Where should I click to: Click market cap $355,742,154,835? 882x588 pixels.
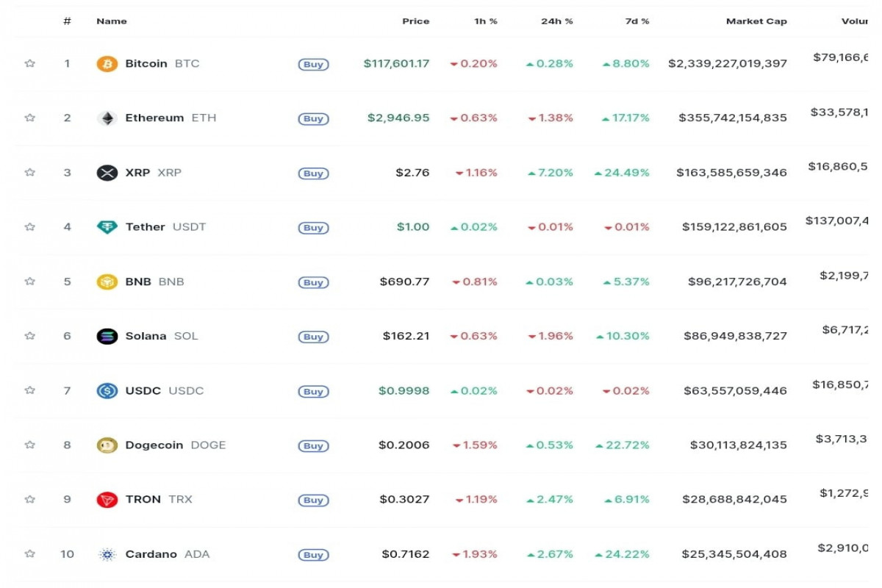733,118
